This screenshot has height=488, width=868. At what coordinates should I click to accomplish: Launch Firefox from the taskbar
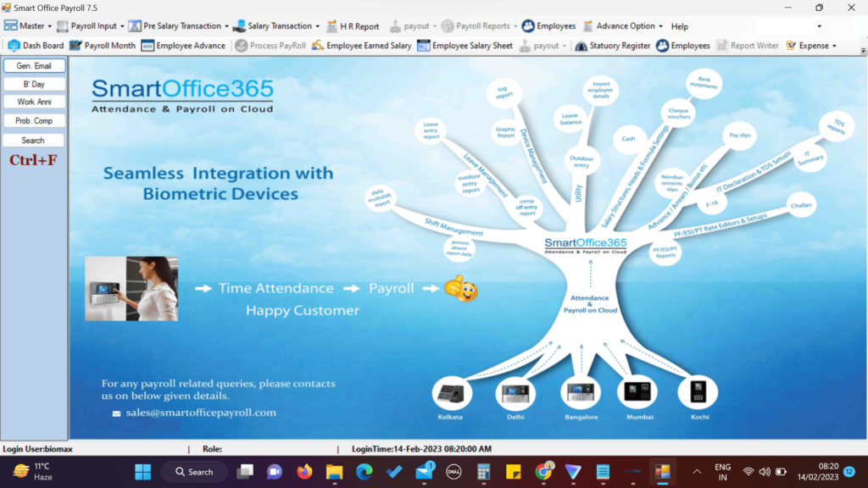click(x=304, y=472)
